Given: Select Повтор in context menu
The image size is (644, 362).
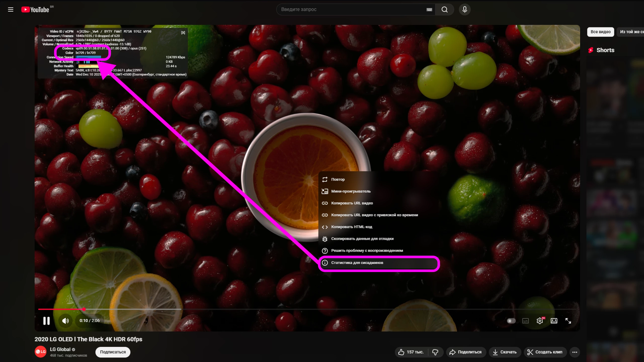Looking at the screenshot, I should pos(338,179).
